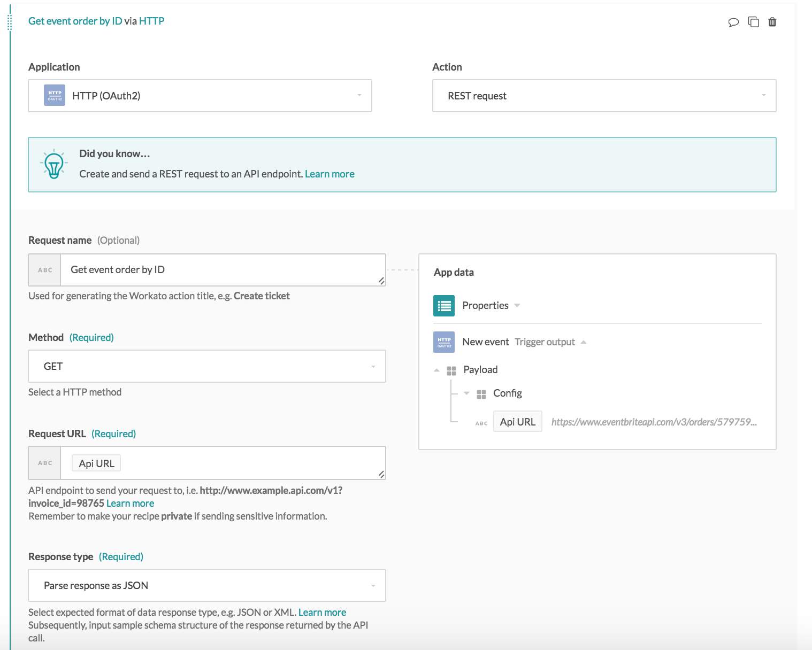Select the Api URL datapill in App data
The height and width of the screenshot is (650, 812).
tap(517, 422)
